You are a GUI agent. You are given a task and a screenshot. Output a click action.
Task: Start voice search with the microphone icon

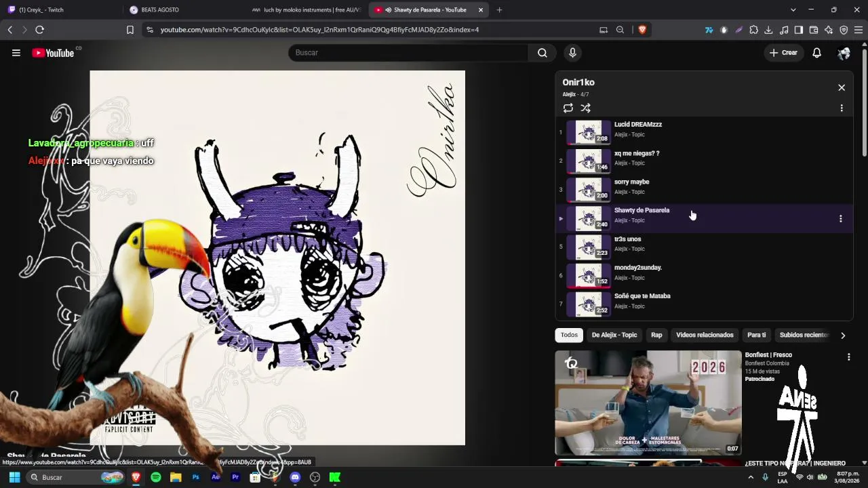point(572,53)
